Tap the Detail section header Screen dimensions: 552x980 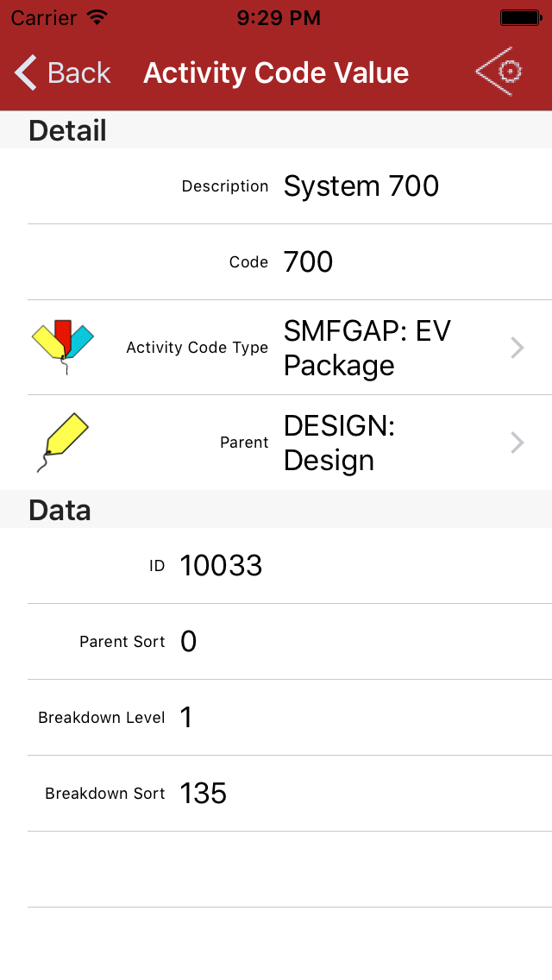[x=67, y=130]
